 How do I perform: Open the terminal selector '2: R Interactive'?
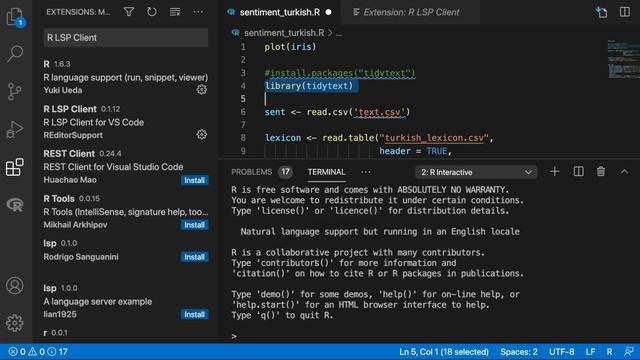tap(476, 172)
